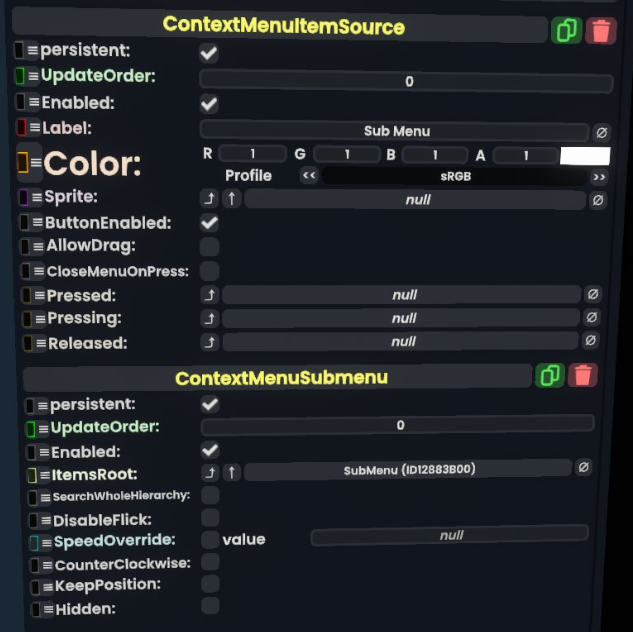633x632 pixels.
Task: Delete the ContextMenuItemSource component
Action: tap(600, 30)
